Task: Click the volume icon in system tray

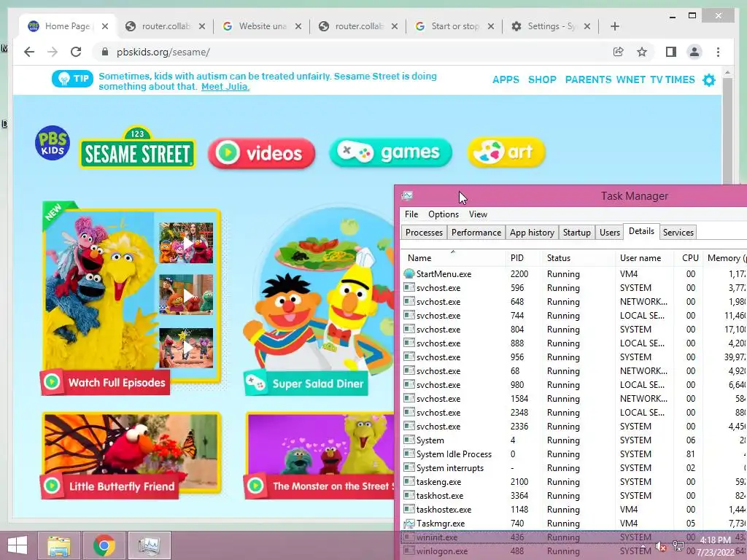Action: [x=660, y=546]
